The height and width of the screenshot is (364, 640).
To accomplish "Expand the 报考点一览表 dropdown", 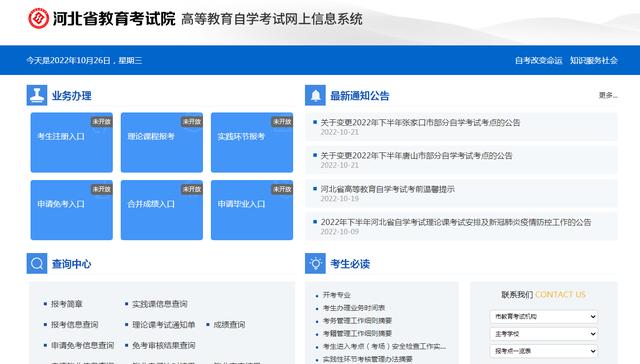I will (x=544, y=351).
